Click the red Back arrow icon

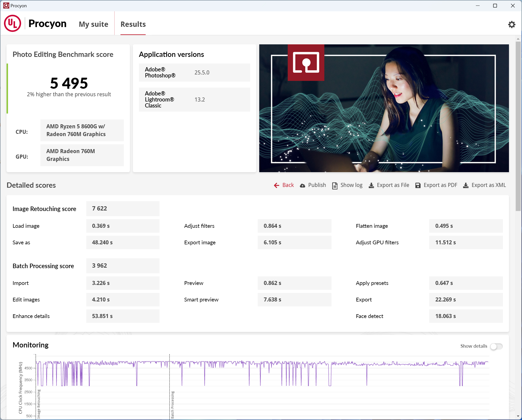pos(276,185)
